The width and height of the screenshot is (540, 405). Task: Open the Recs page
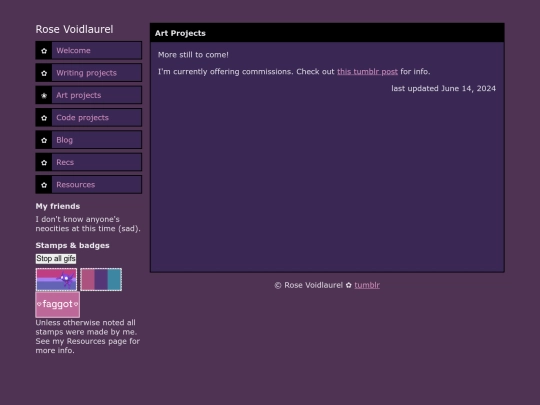click(89, 162)
